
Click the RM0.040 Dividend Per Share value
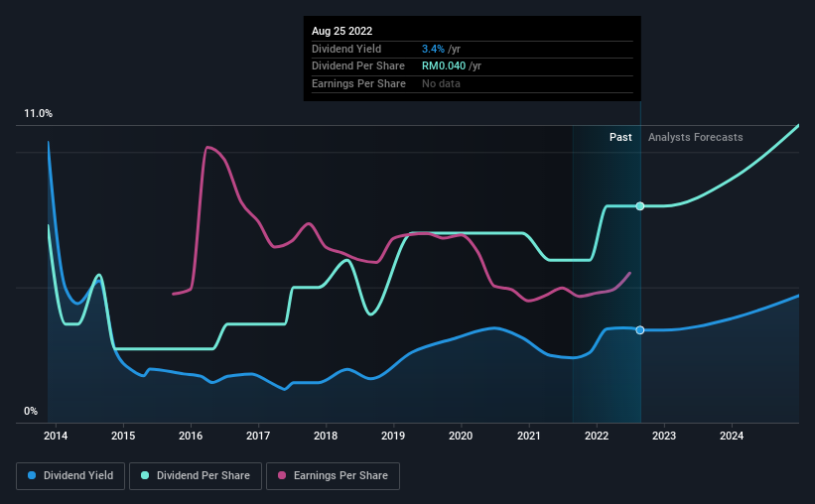pos(444,66)
